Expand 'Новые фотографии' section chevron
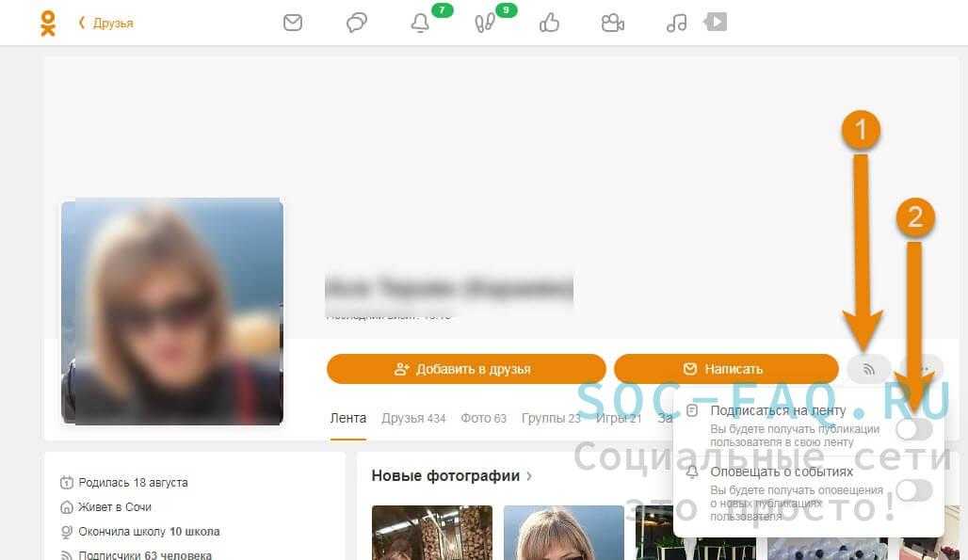This screenshot has height=560, width=968. click(x=529, y=476)
